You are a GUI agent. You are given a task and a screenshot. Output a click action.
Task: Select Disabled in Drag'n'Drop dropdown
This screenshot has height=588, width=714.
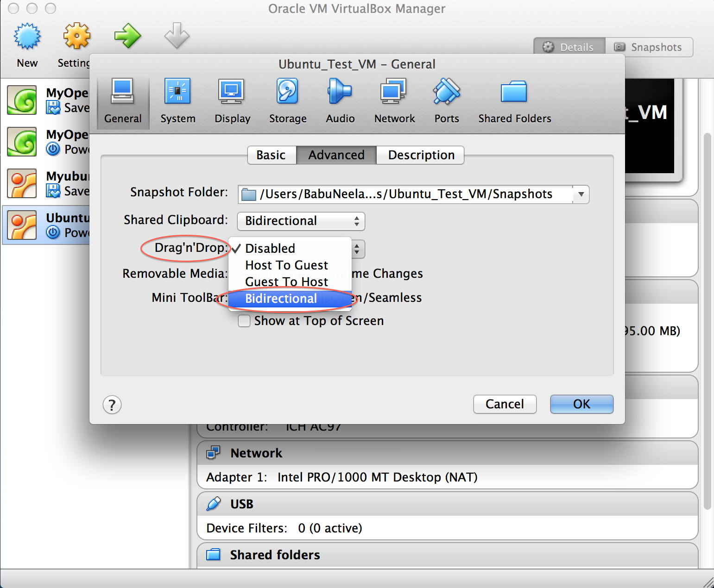pos(269,248)
